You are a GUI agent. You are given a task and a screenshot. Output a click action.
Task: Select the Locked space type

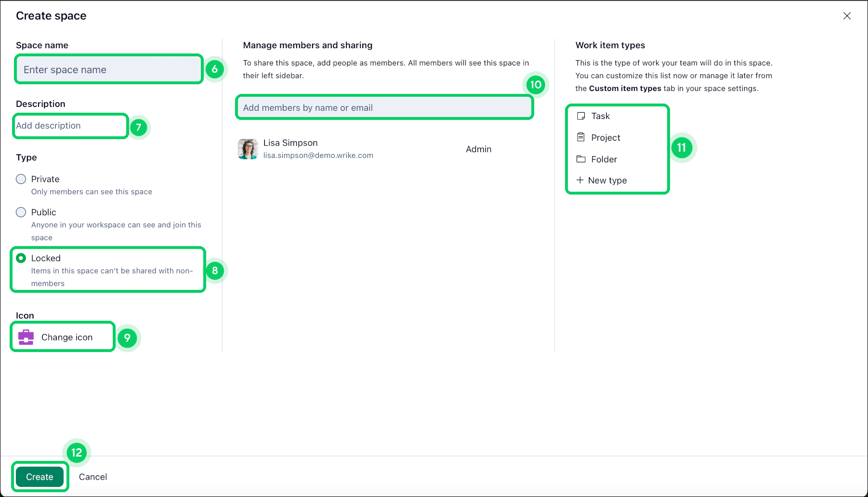tap(21, 258)
